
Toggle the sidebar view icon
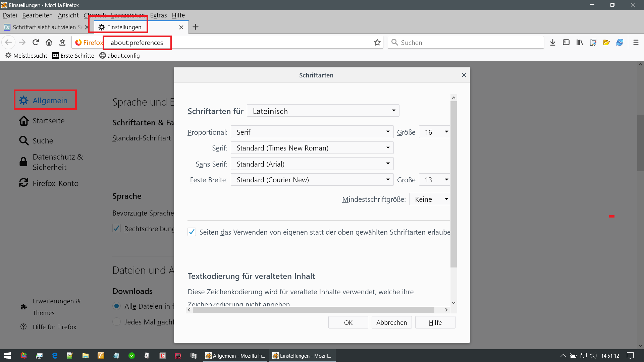(566, 42)
